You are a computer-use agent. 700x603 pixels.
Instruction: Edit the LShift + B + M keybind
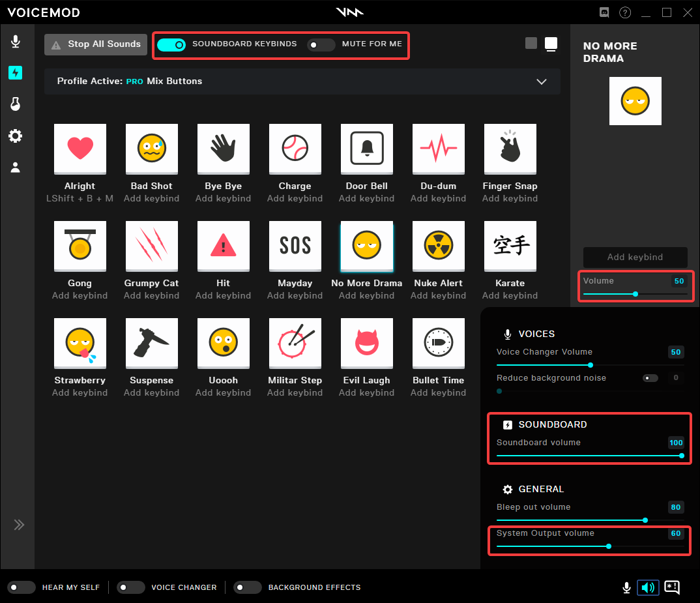[80, 198]
